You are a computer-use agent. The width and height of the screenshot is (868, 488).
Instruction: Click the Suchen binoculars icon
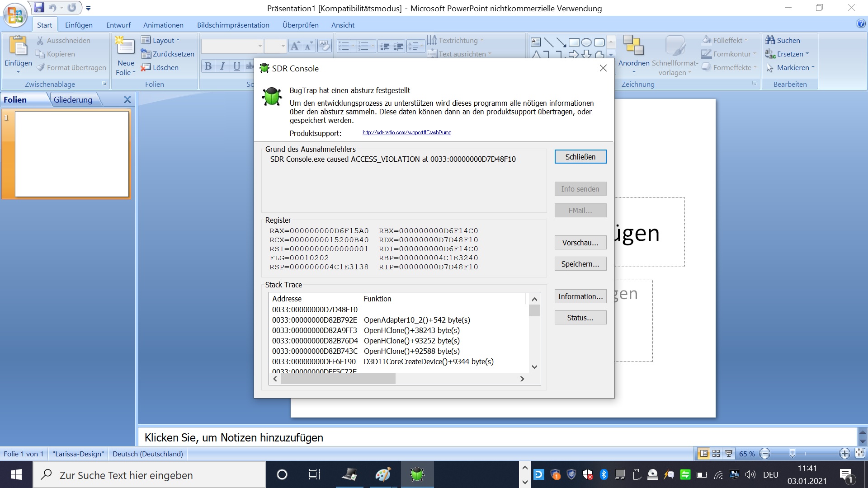click(770, 40)
